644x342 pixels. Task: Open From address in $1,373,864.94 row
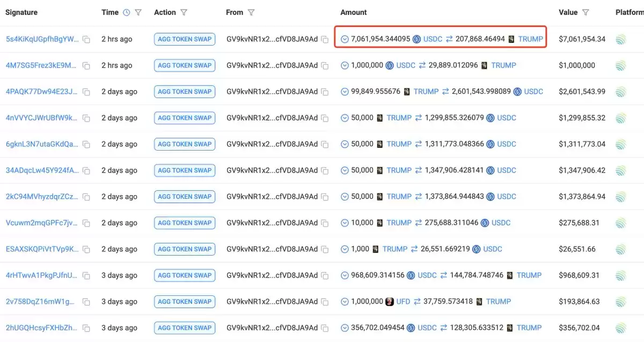272,197
